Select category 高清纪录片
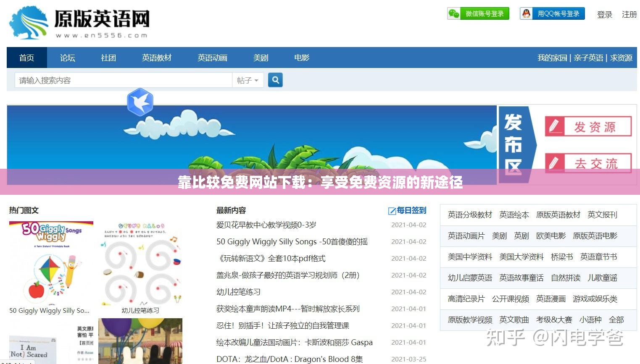Image resolution: width=640 pixels, height=364 pixels. [466, 299]
